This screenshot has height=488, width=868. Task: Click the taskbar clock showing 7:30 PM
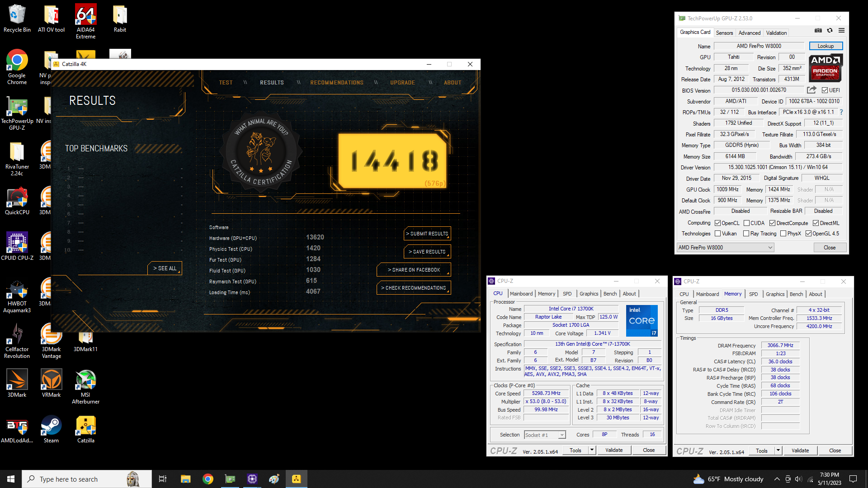point(830,479)
